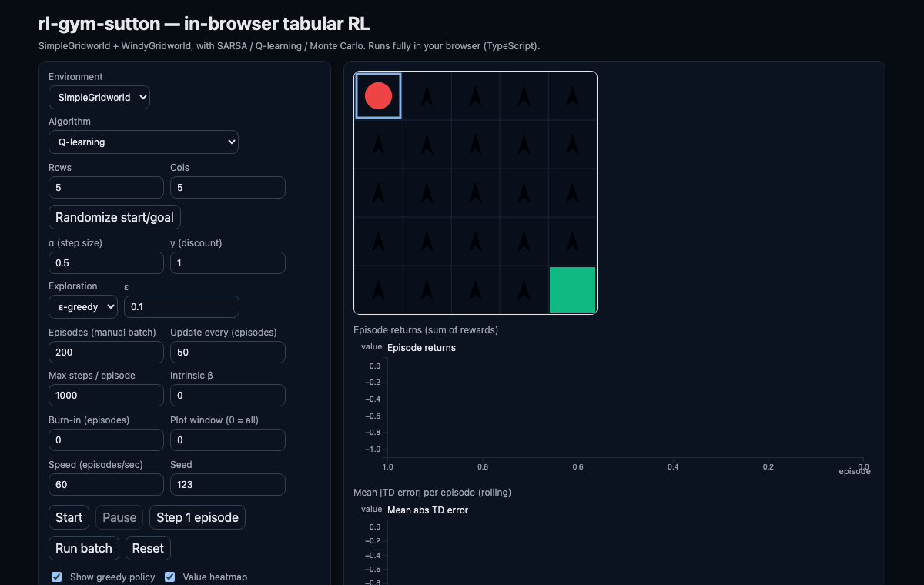Open the Environment dropdown
924x585 pixels.
(x=99, y=98)
